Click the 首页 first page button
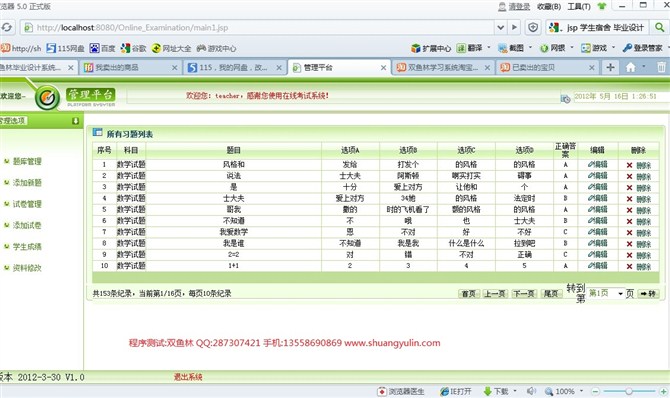Screen dimensions: 670x398 (469, 294)
